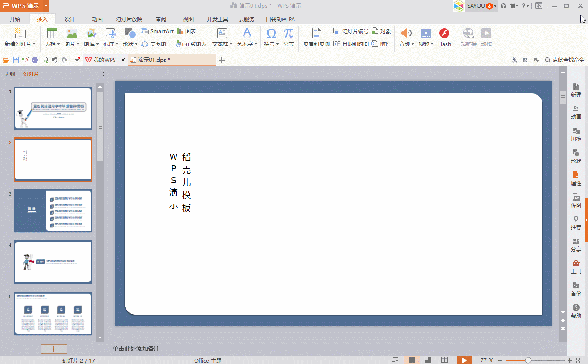Insert 音频 audio clip

(x=406, y=33)
